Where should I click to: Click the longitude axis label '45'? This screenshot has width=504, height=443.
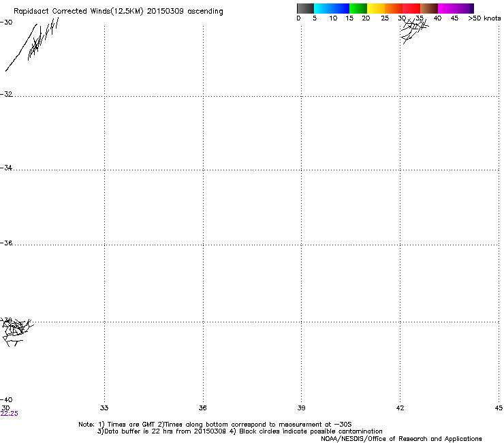(x=499, y=408)
